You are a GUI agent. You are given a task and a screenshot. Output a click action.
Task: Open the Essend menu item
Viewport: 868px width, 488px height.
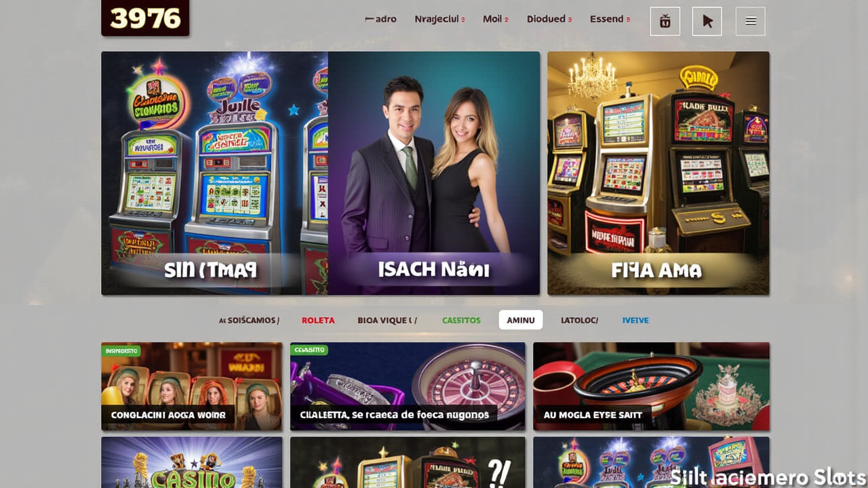tap(610, 19)
